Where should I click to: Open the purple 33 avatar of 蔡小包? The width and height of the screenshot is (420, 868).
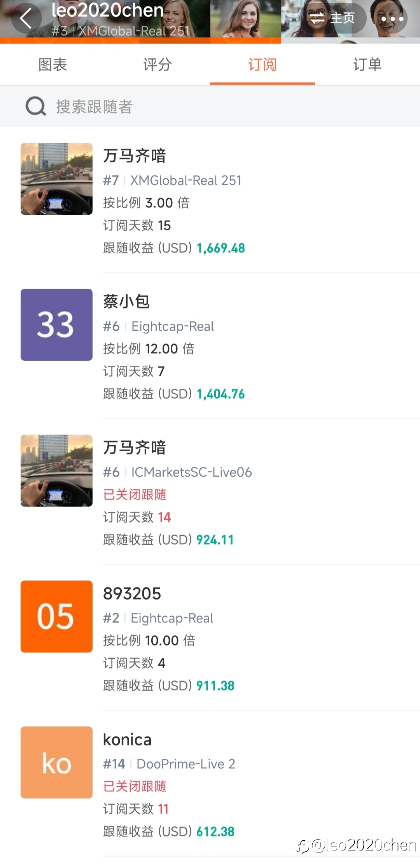[x=56, y=324]
